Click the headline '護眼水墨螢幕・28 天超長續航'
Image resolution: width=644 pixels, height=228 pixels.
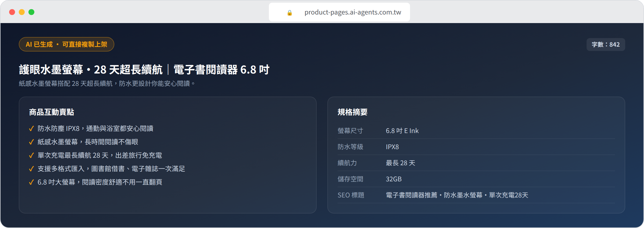pyautogui.click(x=91, y=70)
